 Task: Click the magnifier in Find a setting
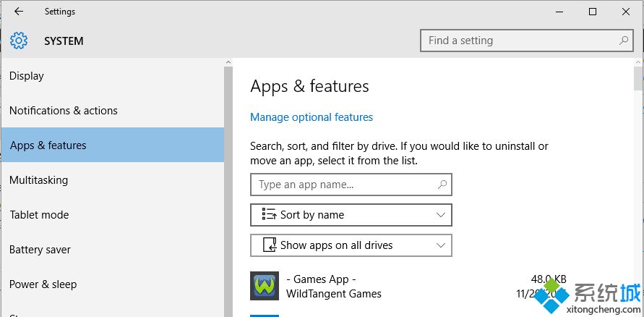(x=624, y=41)
